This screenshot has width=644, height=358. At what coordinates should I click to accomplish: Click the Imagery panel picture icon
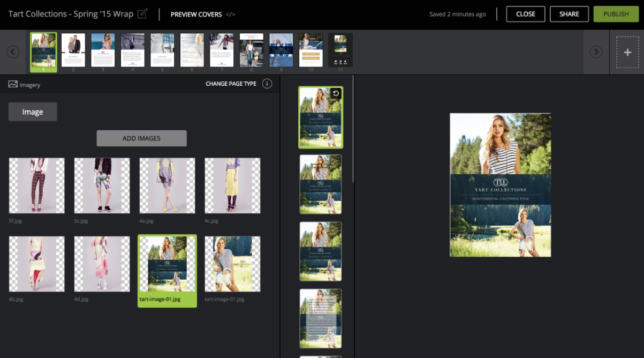click(13, 84)
